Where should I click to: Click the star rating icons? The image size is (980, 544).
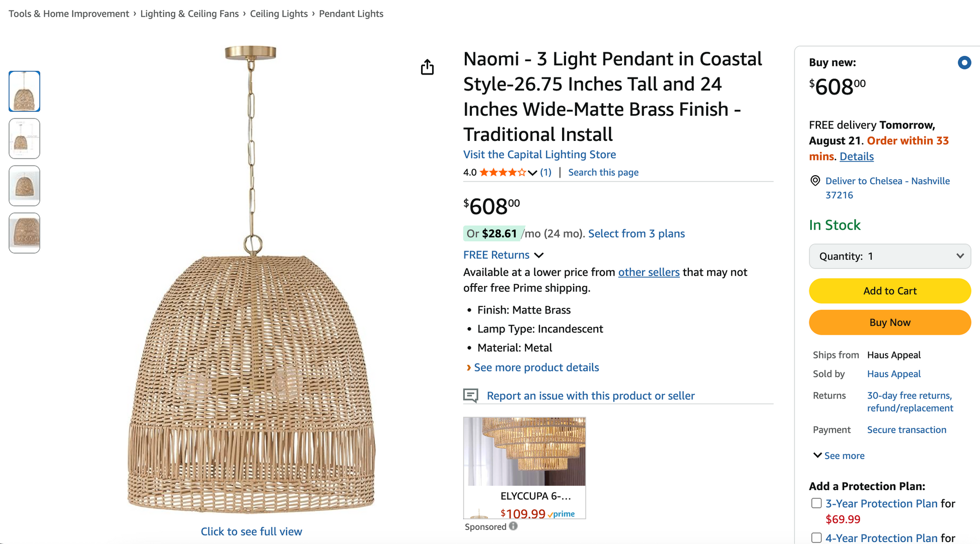(x=503, y=173)
